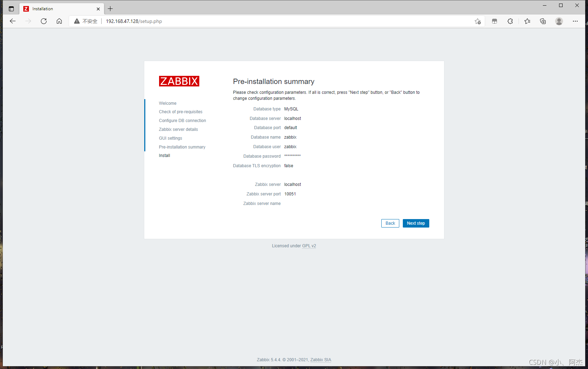Go to the browser home page
Screen dimensions: 588x369
[x=59, y=21]
